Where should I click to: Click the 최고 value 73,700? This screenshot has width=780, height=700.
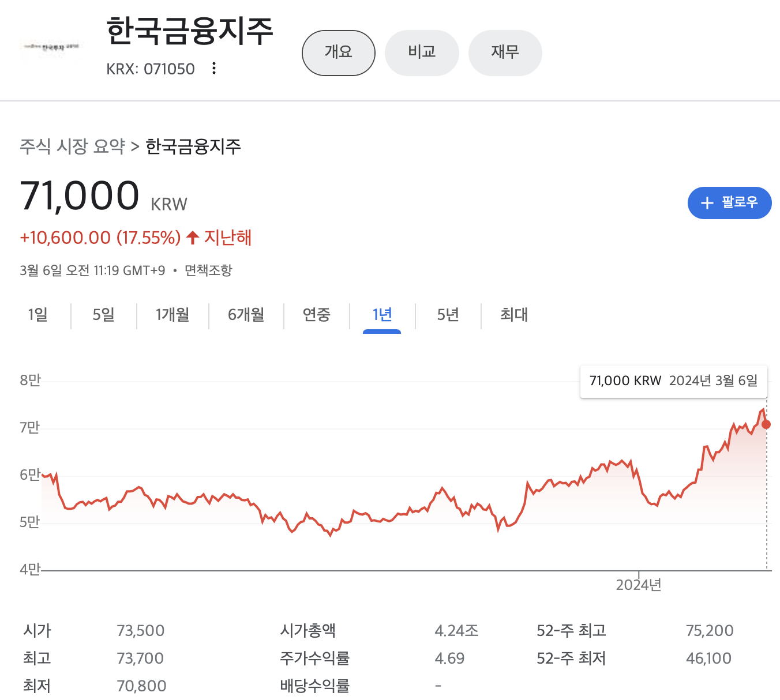point(140,658)
